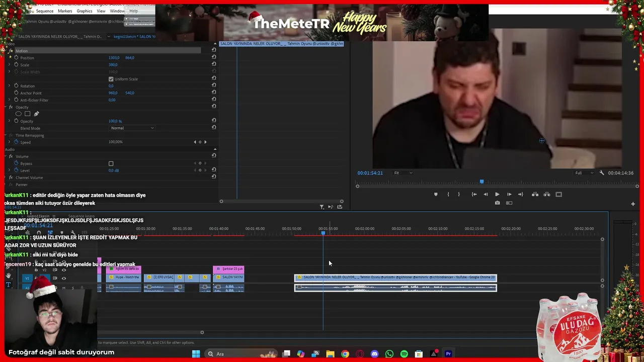
Task: Toggle the Opacity fx effect
Action: pos(11,107)
